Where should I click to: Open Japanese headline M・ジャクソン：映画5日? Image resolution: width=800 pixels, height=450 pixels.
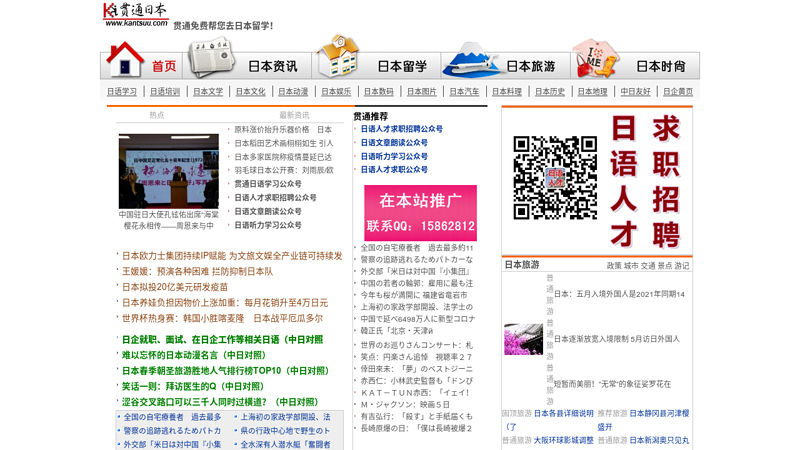(405, 405)
